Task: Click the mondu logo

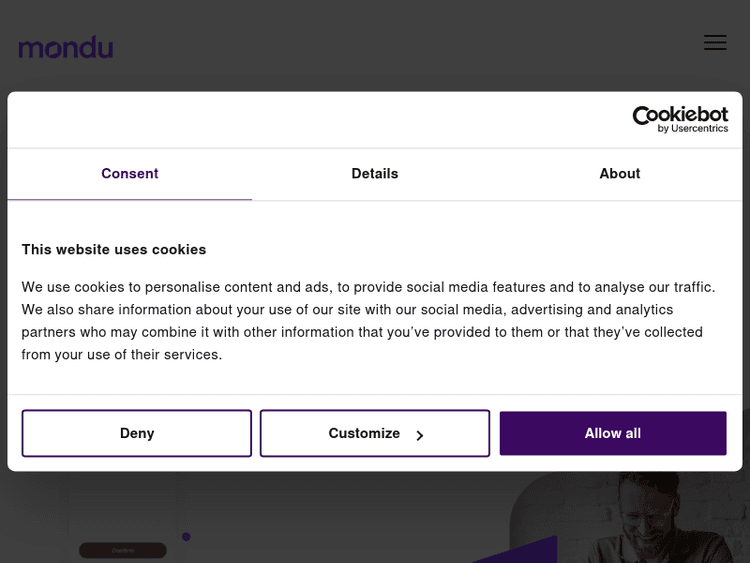Action: [x=66, y=47]
